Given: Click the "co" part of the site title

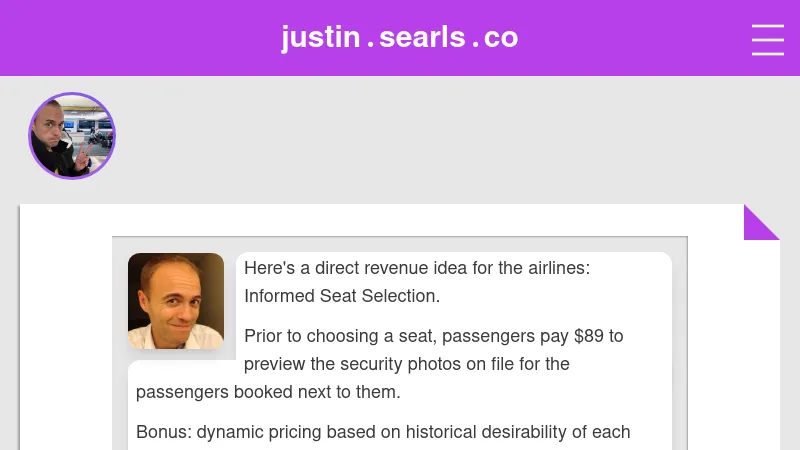Looking at the screenshot, I should click(x=501, y=38).
